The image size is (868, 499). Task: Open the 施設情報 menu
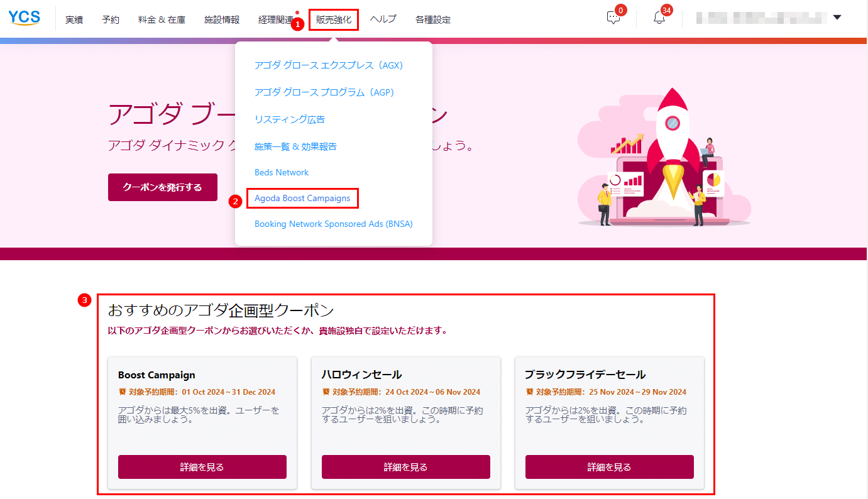click(x=222, y=19)
